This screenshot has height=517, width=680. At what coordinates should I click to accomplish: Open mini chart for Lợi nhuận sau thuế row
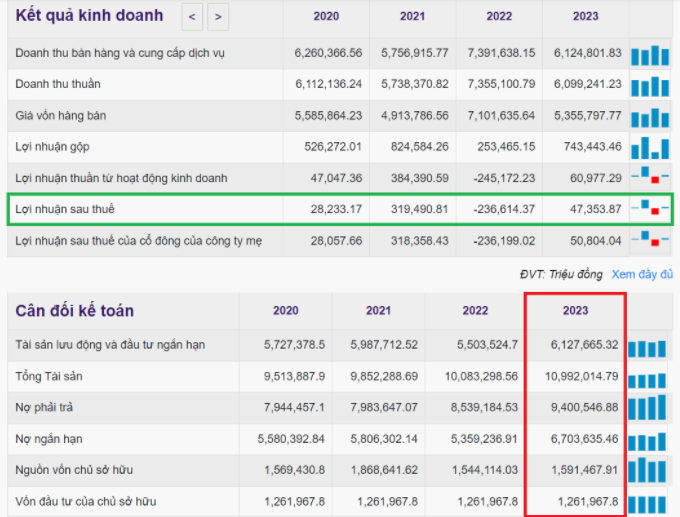[650, 207]
